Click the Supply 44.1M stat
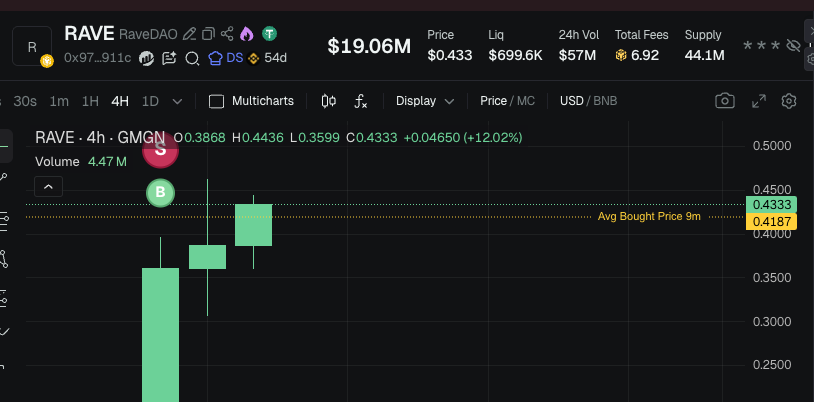814x402 pixels. 704,46
